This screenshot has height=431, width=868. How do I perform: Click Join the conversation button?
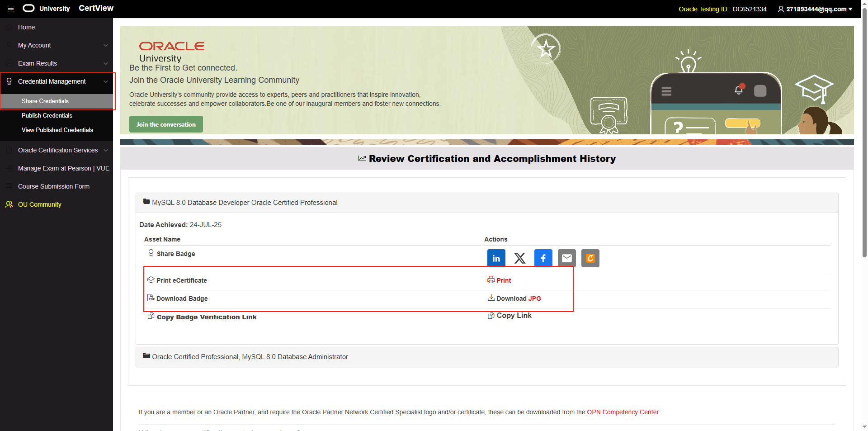pyautogui.click(x=166, y=124)
